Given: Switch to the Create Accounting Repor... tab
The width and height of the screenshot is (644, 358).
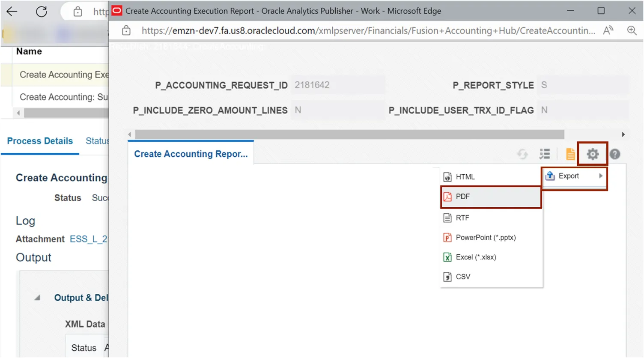Looking at the screenshot, I should [x=191, y=154].
